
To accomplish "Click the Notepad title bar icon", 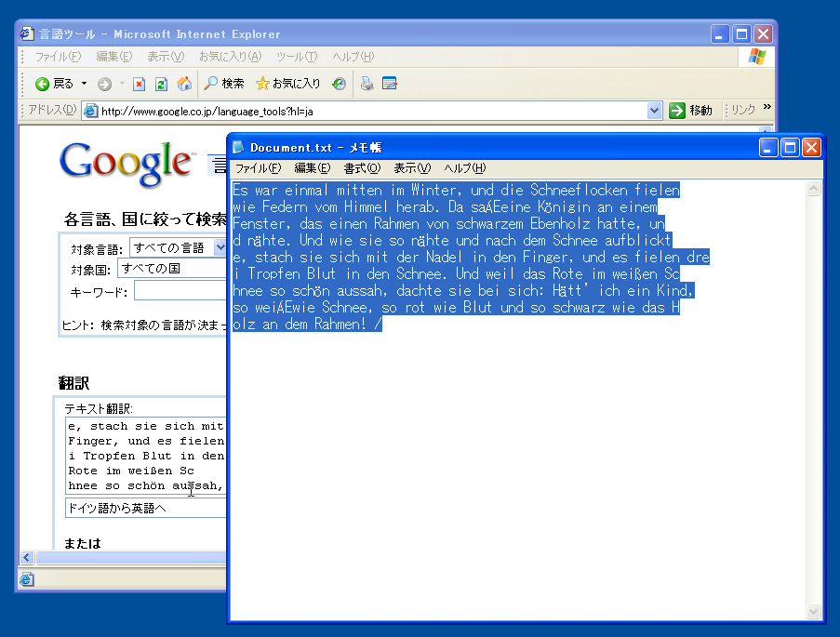I will 238,147.
